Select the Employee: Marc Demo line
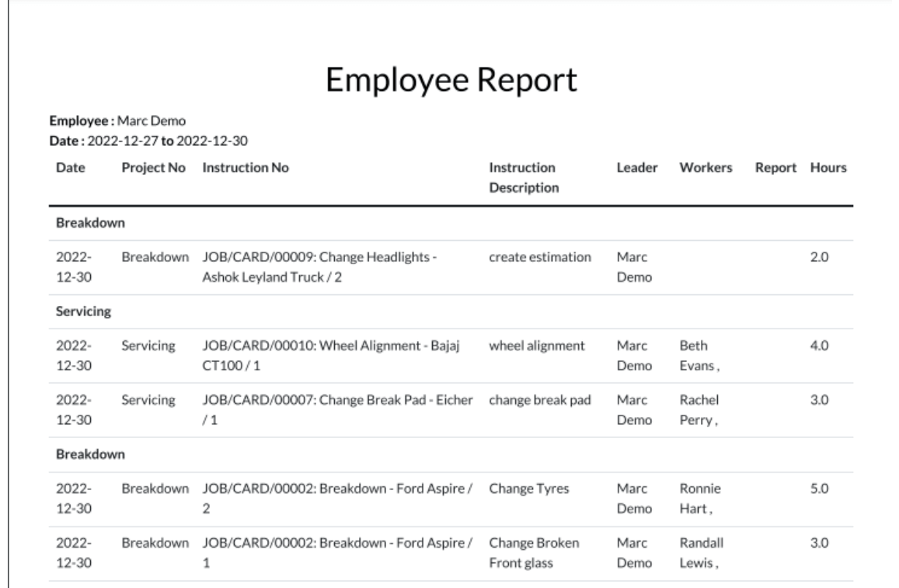899x588 pixels. pyautogui.click(x=118, y=120)
